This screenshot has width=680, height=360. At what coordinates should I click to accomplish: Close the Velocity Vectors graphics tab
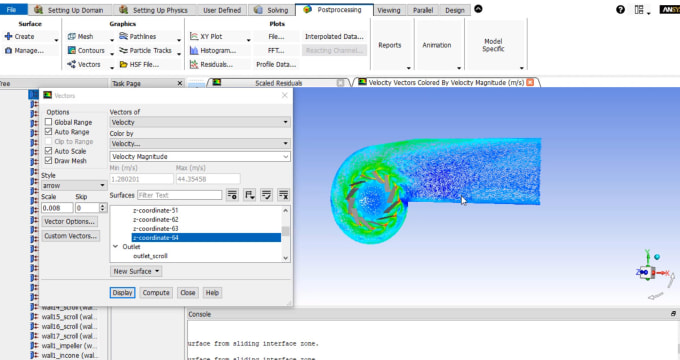tap(530, 82)
